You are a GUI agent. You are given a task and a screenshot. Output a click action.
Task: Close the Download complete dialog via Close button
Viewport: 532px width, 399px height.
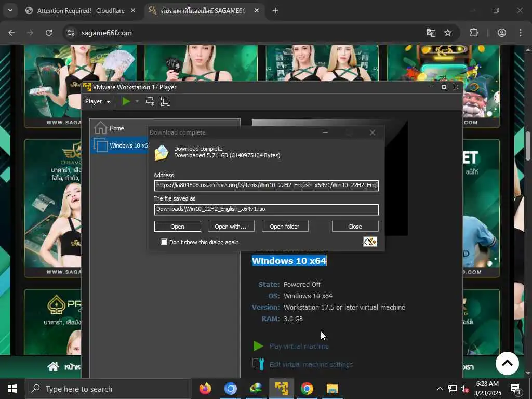click(355, 227)
